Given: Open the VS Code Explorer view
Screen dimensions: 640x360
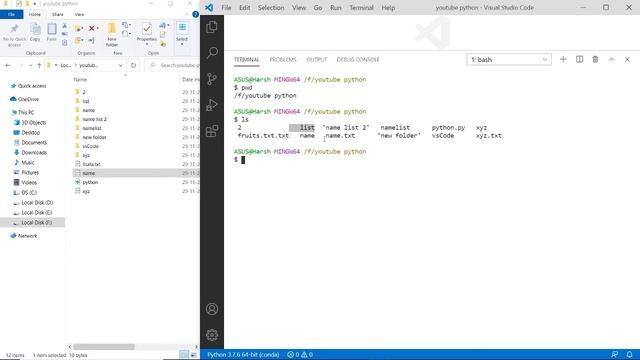Looking at the screenshot, I should pyautogui.click(x=212, y=27).
